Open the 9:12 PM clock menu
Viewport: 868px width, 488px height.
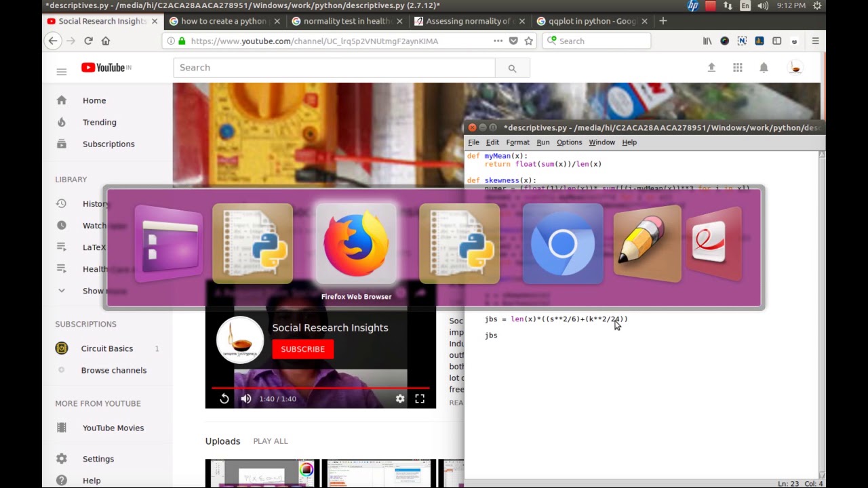tap(791, 5)
